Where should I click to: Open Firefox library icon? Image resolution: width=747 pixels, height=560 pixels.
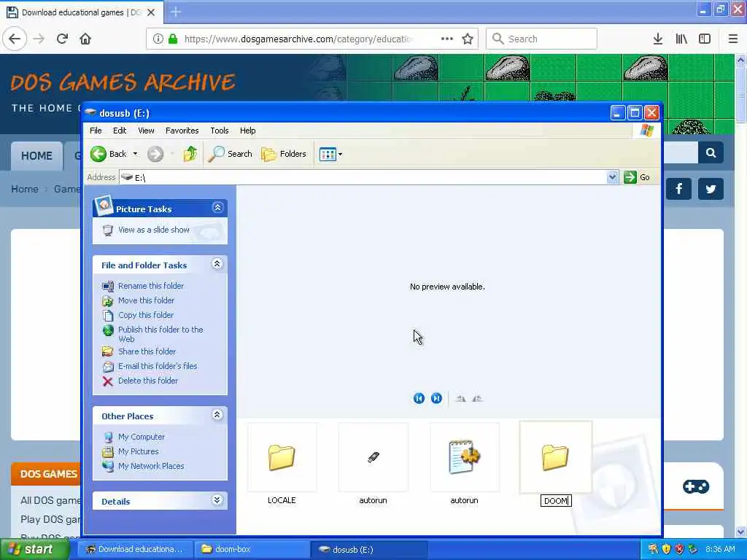pyautogui.click(x=681, y=39)
